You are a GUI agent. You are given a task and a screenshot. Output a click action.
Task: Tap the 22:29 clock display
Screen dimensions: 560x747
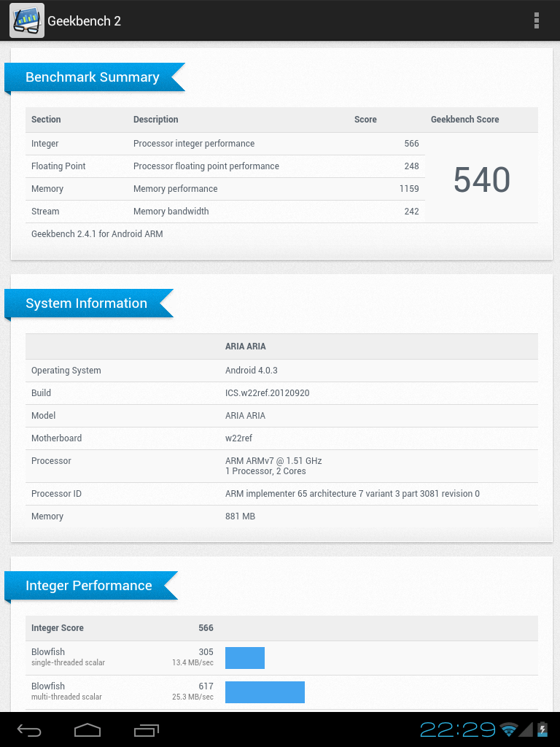[458, 729]
